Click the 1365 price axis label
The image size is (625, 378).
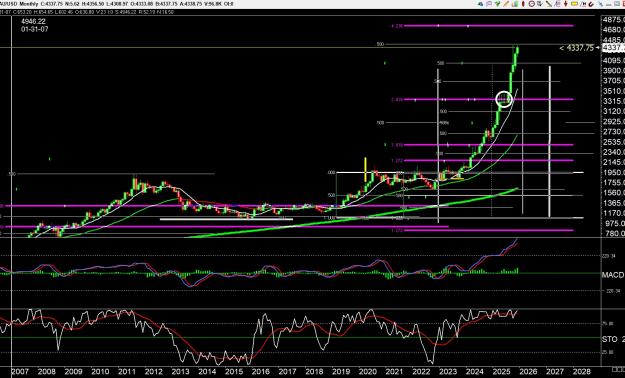(614, 203)
